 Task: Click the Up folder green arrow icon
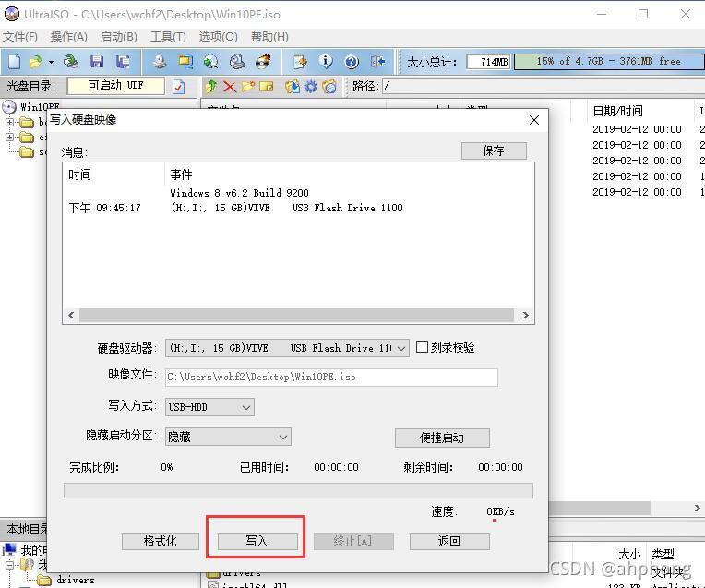point(211,87)
